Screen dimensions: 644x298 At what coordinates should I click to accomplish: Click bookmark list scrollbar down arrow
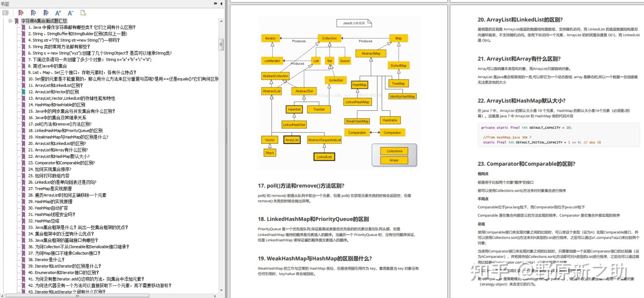coord(221,291)
